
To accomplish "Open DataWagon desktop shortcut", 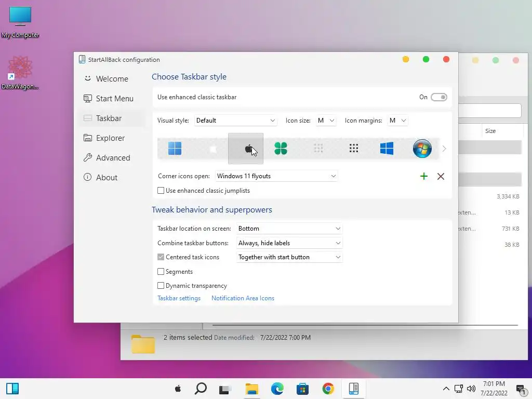I will 20,73.
